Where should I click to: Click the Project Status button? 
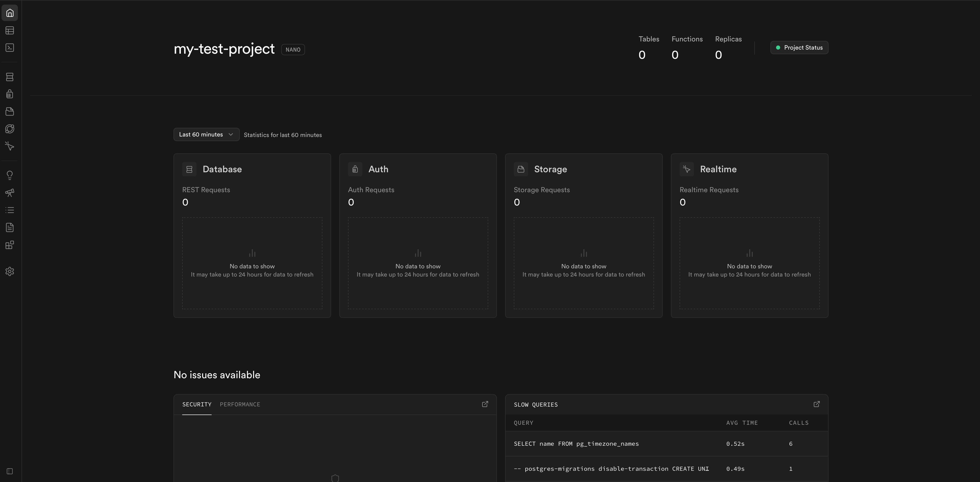pyautogui.click(x=799, y=48)
